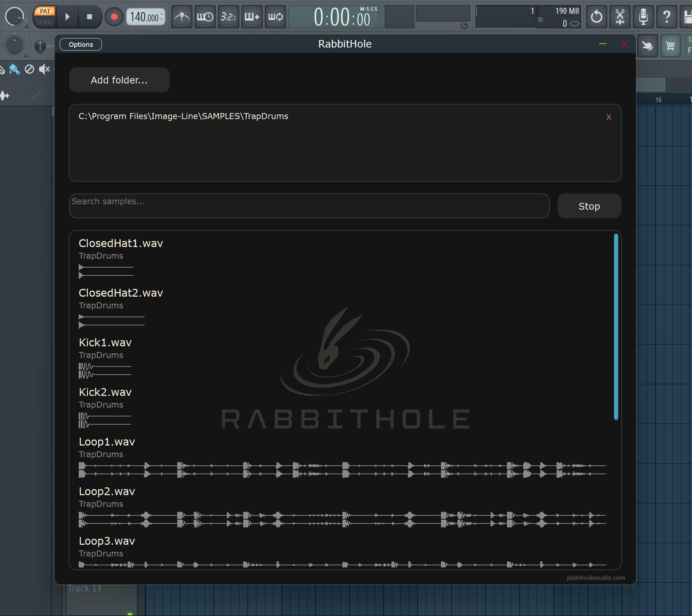692x616 pixels.
Task: Switch to PAT mode
Action: tap(45, 11)
